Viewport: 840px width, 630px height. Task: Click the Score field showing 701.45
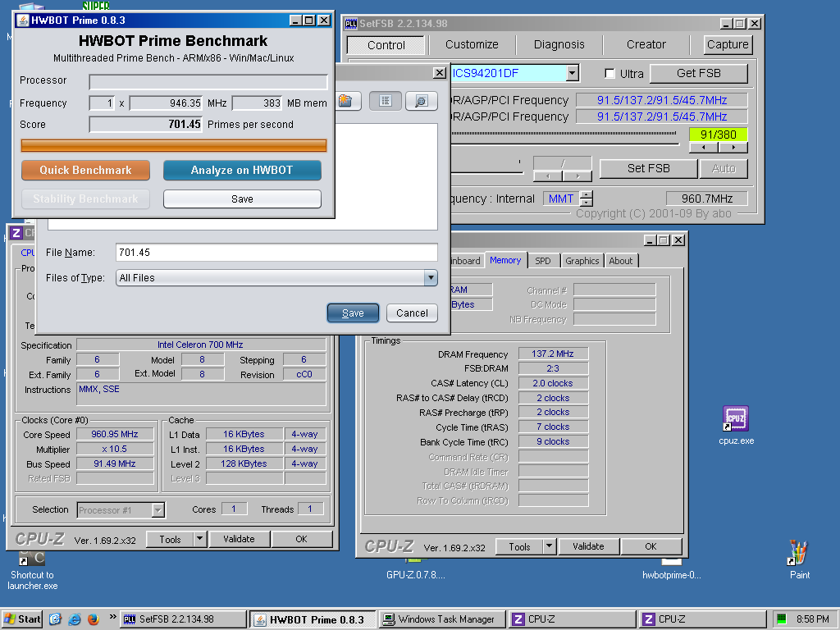click(x=146, y=125)
